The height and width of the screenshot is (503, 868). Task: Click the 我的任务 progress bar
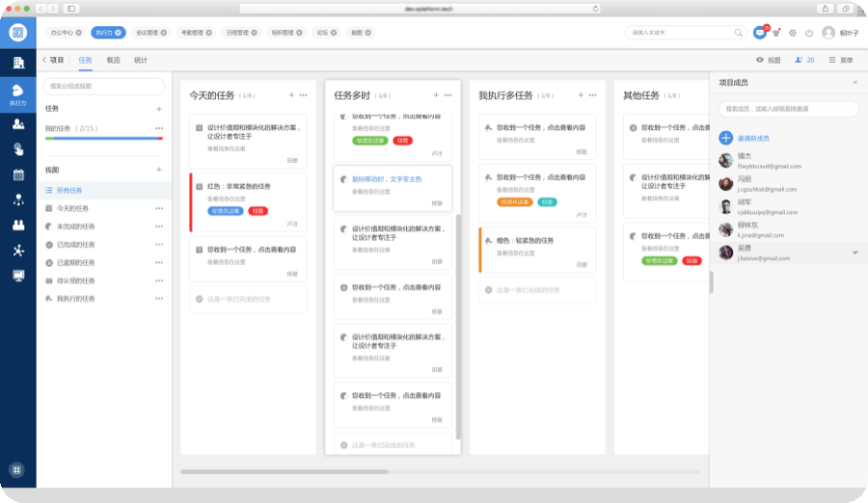click(x=104, y=139)
